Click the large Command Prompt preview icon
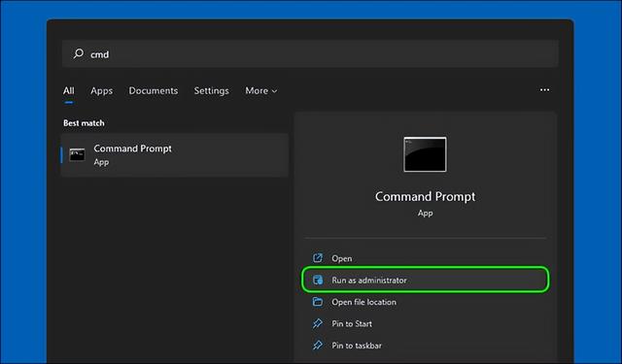This screenshot has height=364, width=622. coord(425,154)
